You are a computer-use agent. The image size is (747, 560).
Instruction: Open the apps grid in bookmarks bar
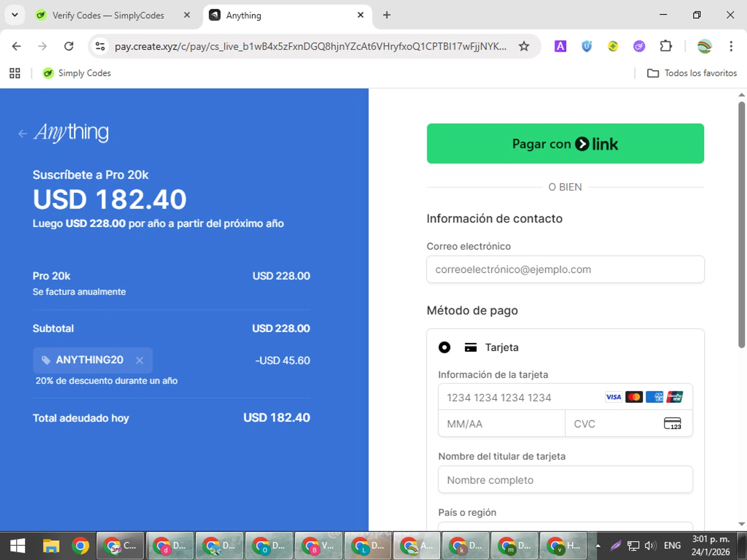pos(15,73)
